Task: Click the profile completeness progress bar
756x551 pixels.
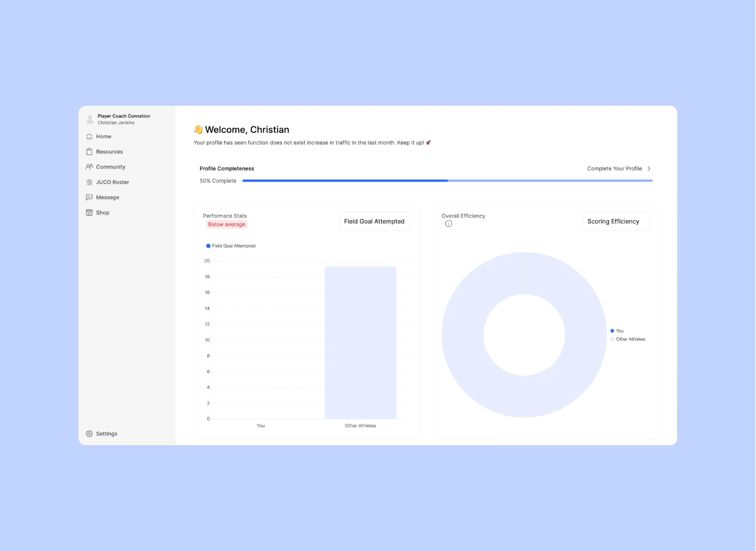Action: [x=447, y=181]
